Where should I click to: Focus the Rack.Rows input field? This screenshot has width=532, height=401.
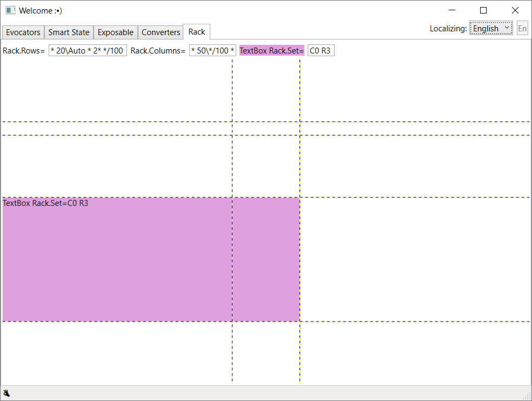88,51
